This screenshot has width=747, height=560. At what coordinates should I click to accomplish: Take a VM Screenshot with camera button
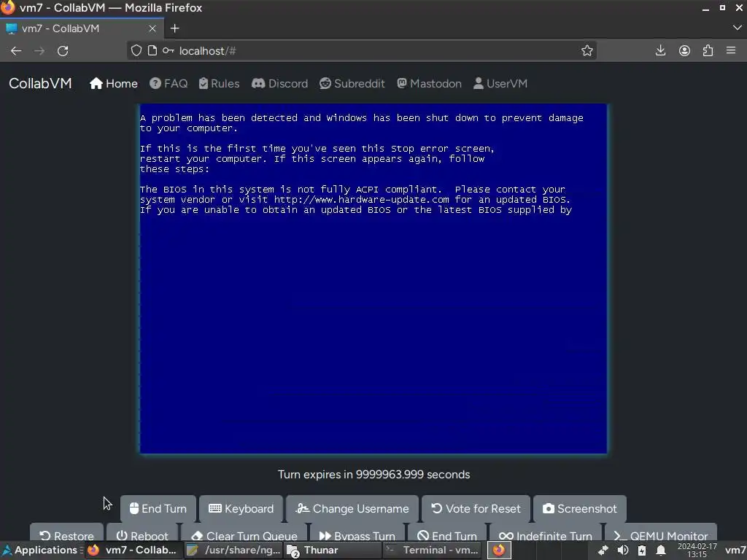point(580,508)
